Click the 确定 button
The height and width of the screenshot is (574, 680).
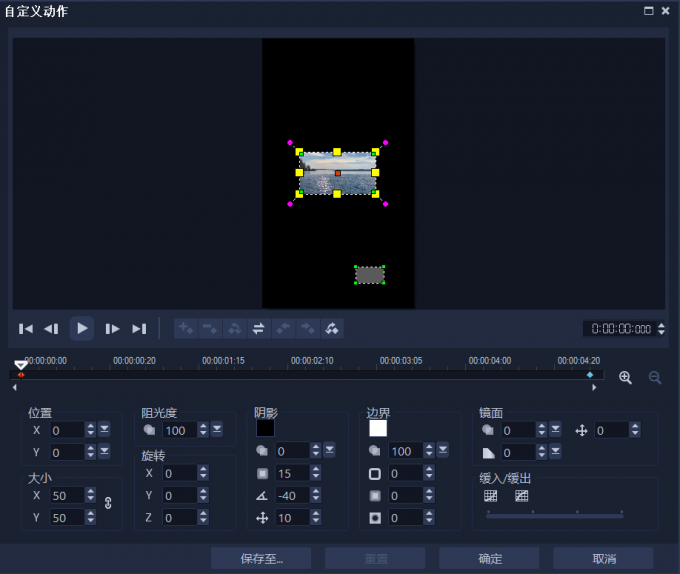click(489, 558)
